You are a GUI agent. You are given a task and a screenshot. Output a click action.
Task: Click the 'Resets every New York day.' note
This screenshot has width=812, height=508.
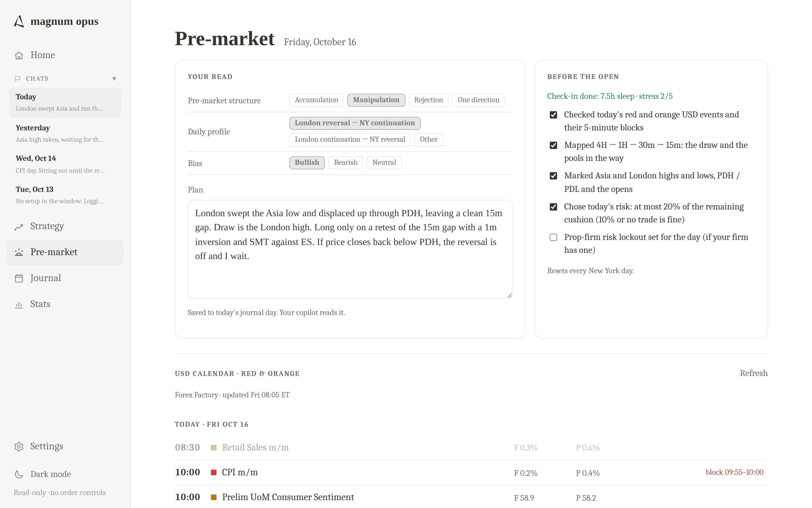[x=590, y=271]
